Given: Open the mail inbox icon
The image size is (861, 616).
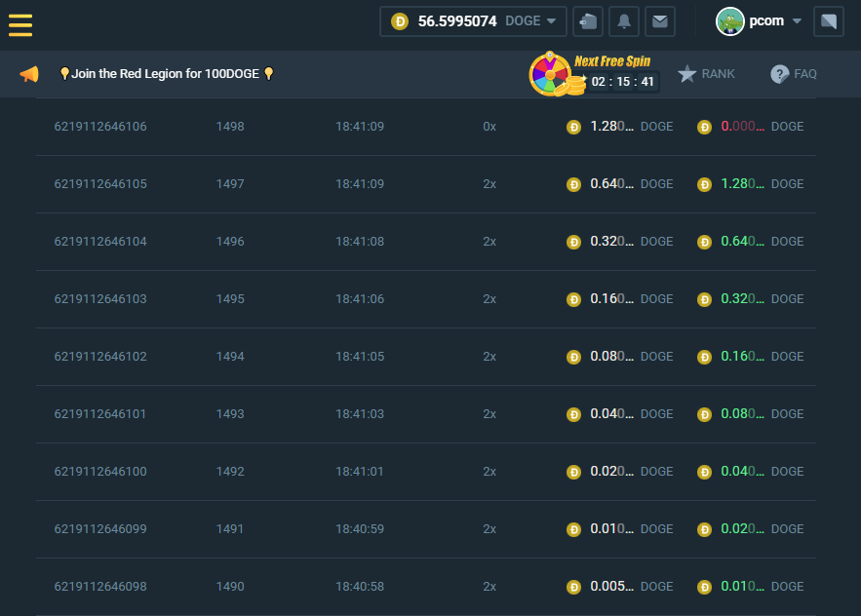Looking at the screenshot, I should click(660, 20).
